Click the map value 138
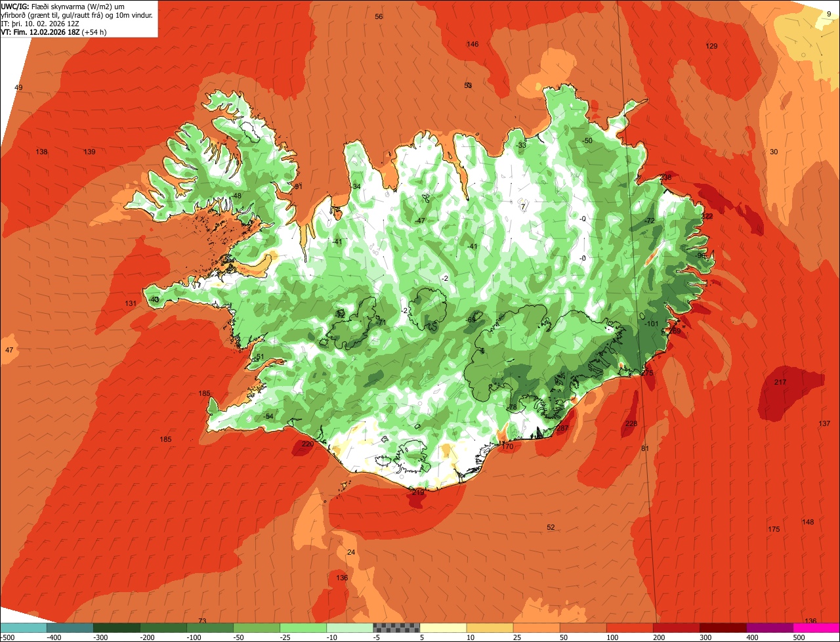The image size is (840, 642). pyautogui.click(x=42, y=152)
